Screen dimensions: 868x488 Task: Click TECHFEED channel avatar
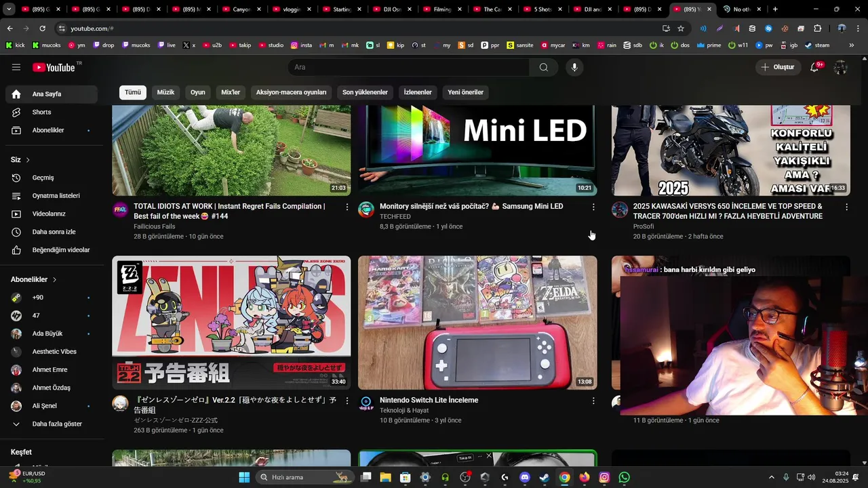(x=366, y=209)
